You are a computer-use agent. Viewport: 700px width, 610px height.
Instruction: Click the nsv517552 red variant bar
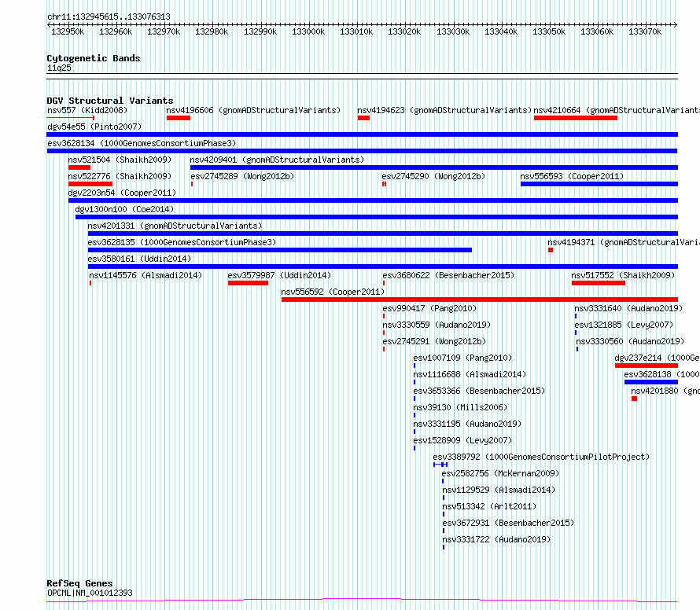(x=599, y=283)
